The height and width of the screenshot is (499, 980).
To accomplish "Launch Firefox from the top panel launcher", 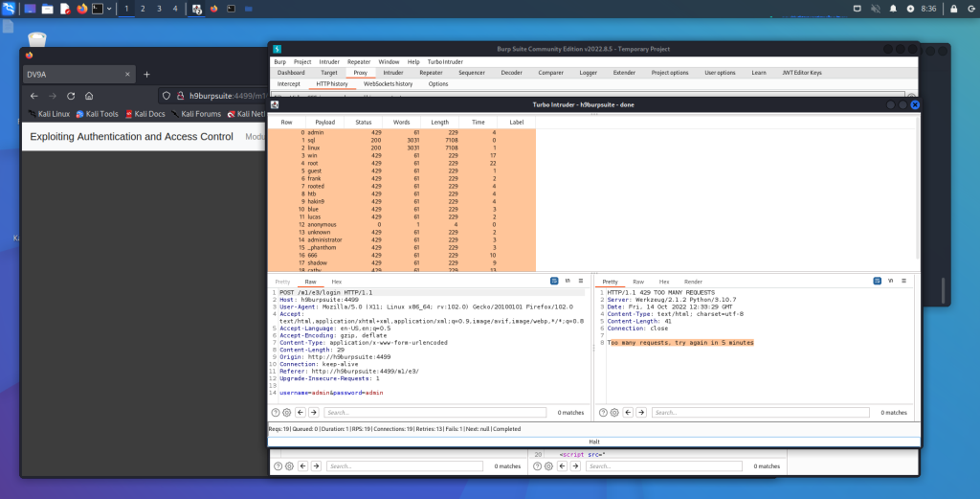I will [82, 9].
